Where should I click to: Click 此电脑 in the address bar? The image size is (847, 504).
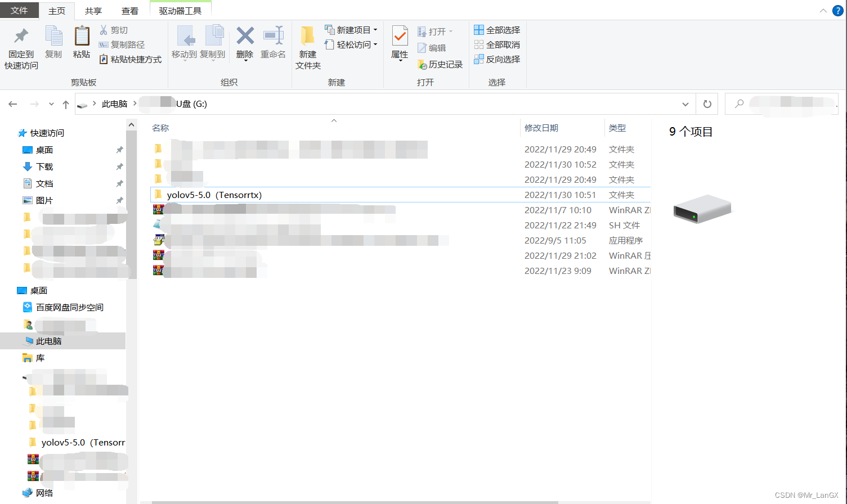point(115,104)
